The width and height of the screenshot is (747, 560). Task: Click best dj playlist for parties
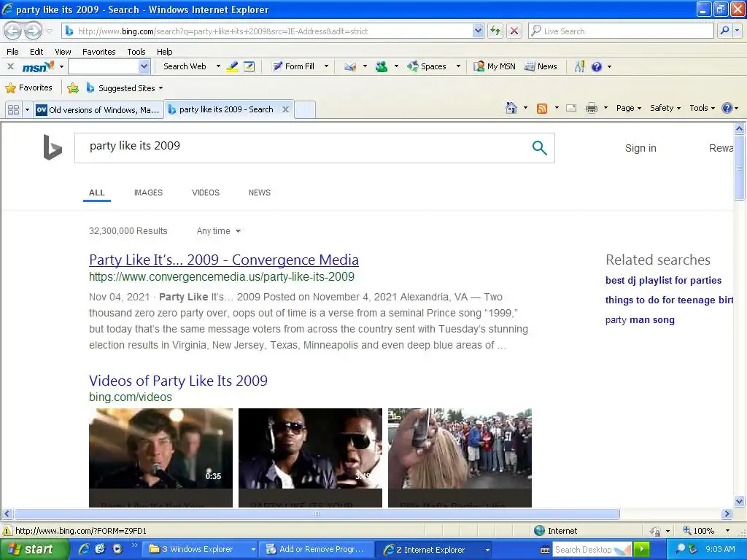663,281
